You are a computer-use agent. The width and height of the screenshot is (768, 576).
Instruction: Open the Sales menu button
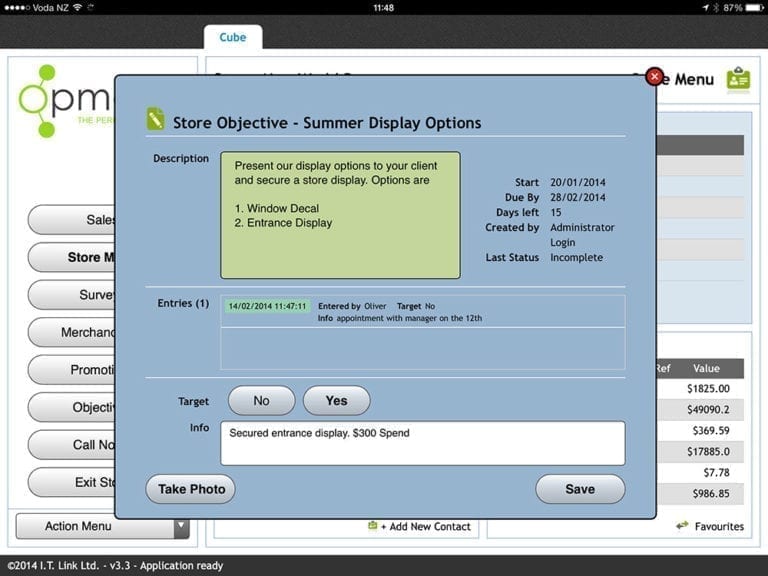72,220
